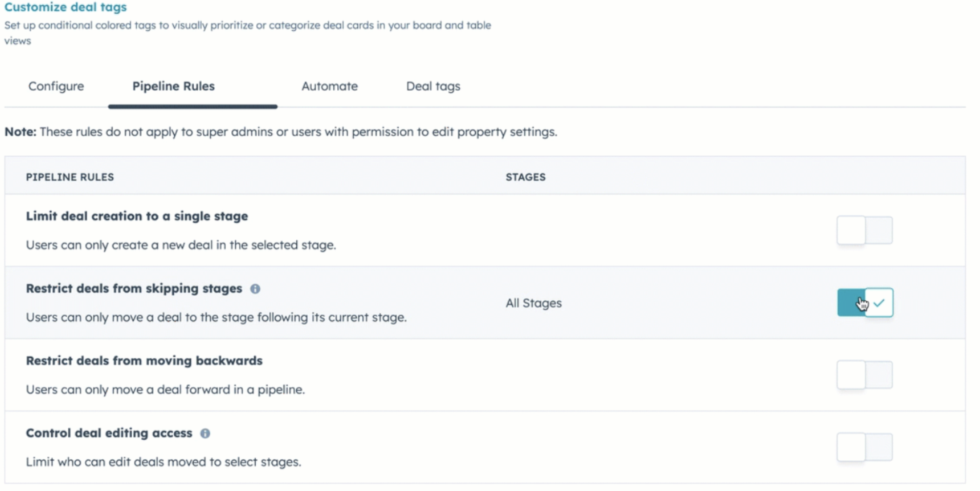Click Restrict deals from moving backwards title
Image resolution: width=980 pixels, height=491 pixels.
144,361
